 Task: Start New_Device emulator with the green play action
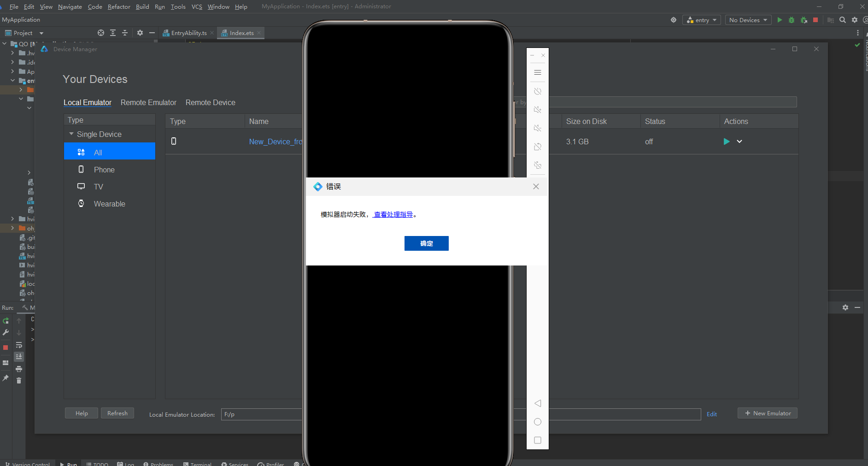click(727, 142)
